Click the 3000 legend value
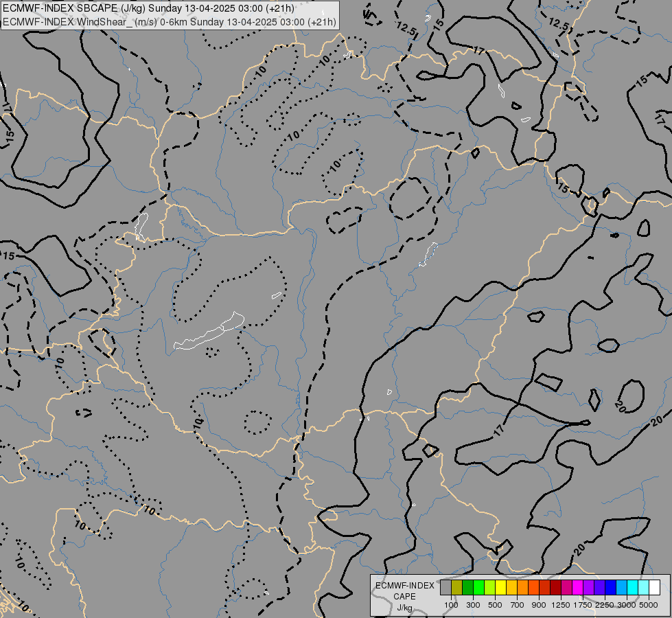The image size is (672, 618). pos(627,605)
